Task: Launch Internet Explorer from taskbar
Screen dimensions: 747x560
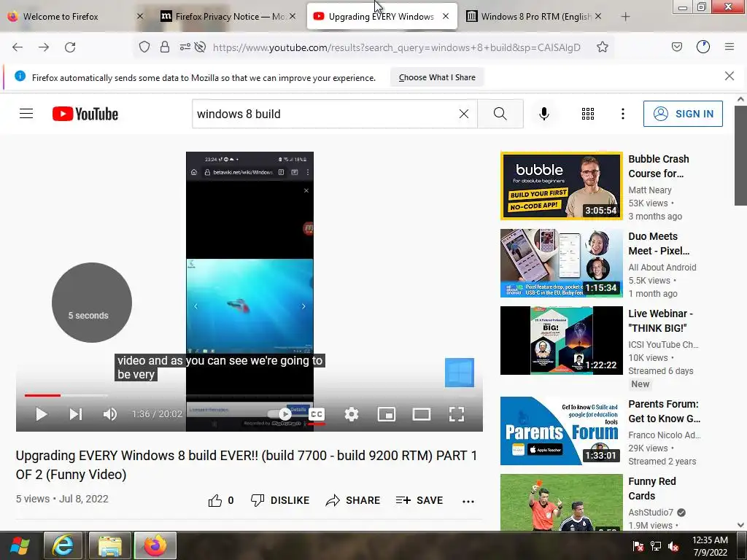Action: [63, 545]
